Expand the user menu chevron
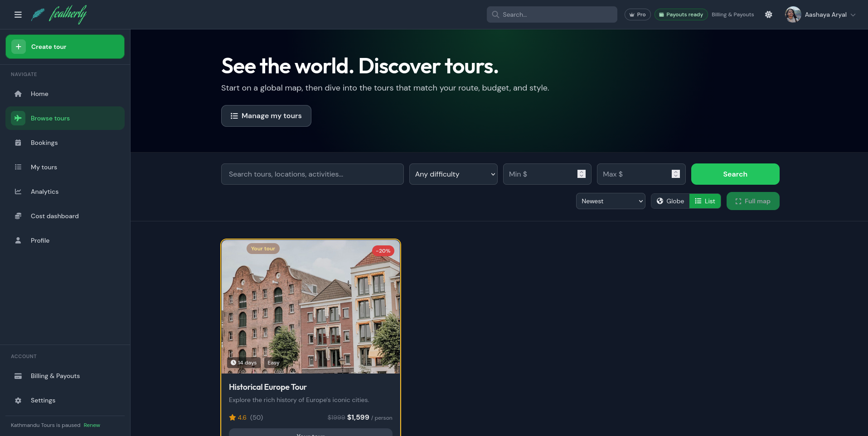The image size is (868, 436). [853, 15]
